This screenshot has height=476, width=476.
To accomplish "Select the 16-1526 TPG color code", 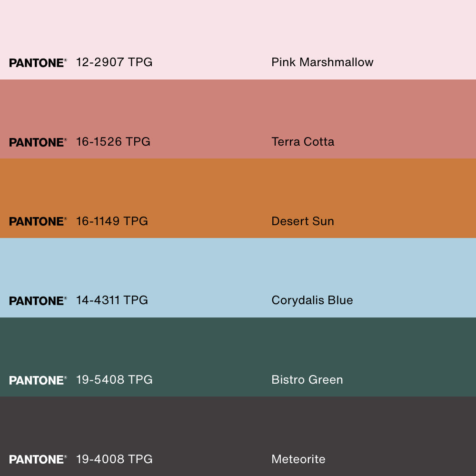I will [x=113, y=142].
